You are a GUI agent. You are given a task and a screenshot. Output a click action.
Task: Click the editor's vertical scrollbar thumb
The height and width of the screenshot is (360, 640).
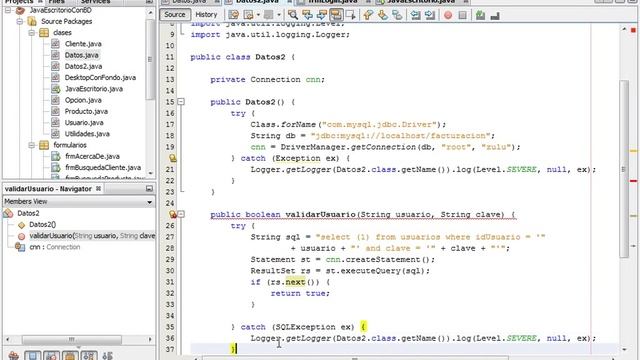624,169
